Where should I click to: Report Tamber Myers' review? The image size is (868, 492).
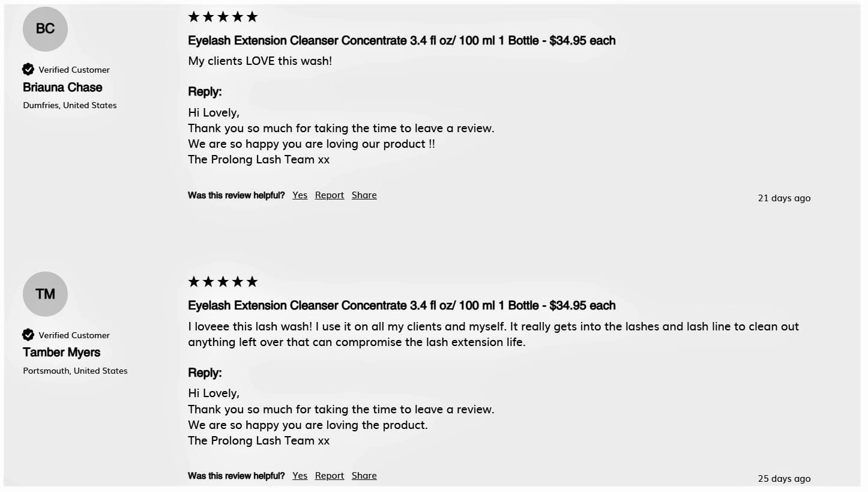coord(330,476)
